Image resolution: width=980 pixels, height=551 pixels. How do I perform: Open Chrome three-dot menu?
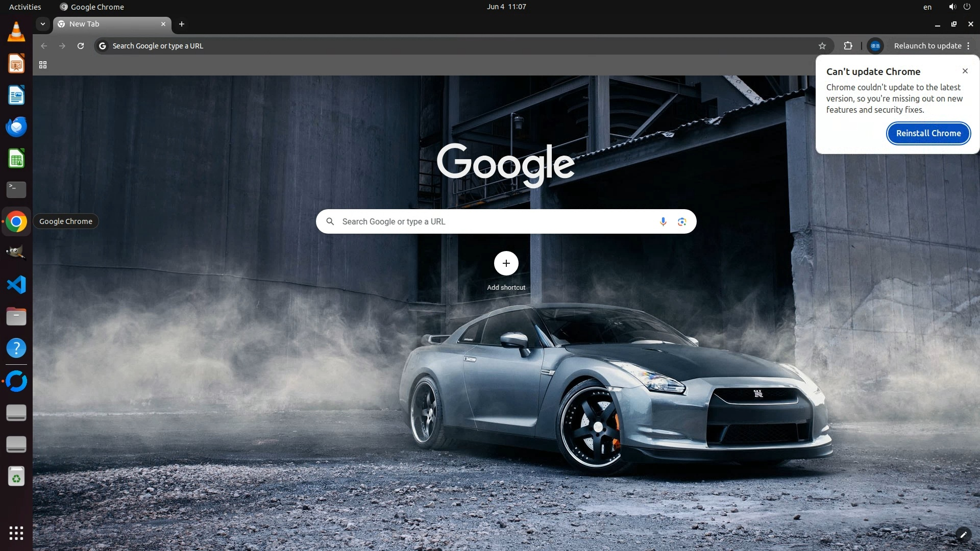point(968,46)
